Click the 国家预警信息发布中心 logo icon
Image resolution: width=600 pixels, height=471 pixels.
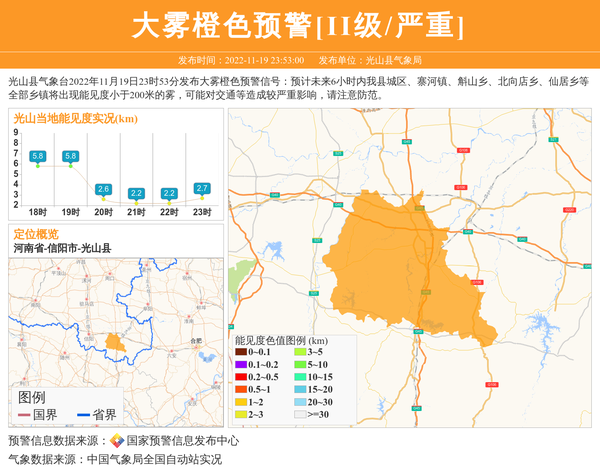click(117, 441)
